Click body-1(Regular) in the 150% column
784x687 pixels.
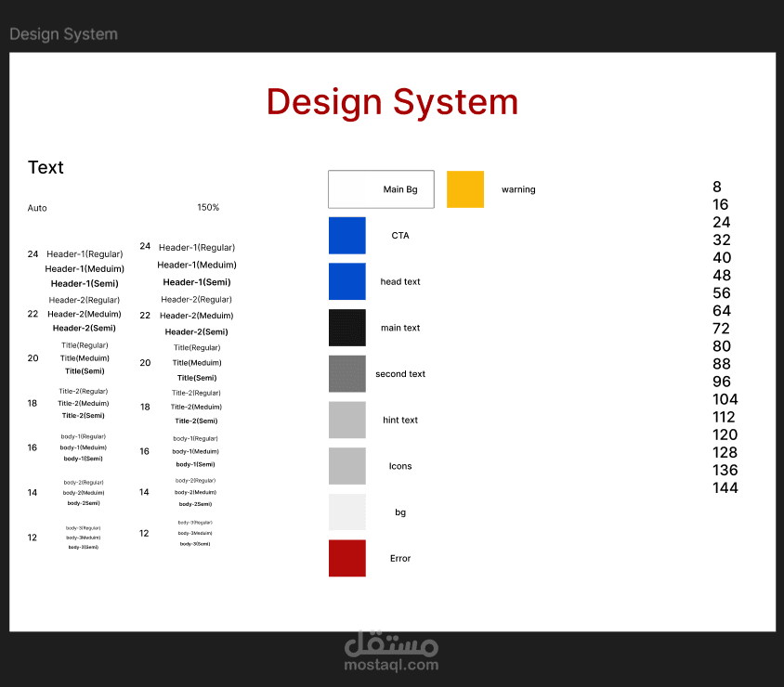[x=195, y=439]
